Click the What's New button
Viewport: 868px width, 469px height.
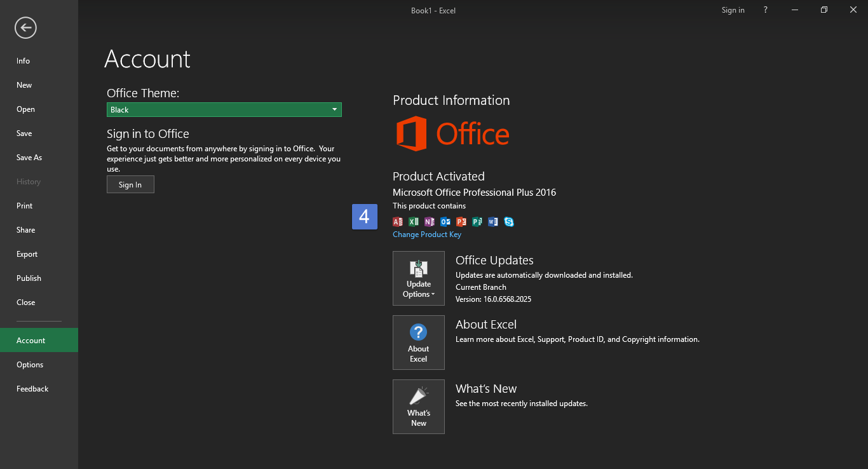pos(419,407)
